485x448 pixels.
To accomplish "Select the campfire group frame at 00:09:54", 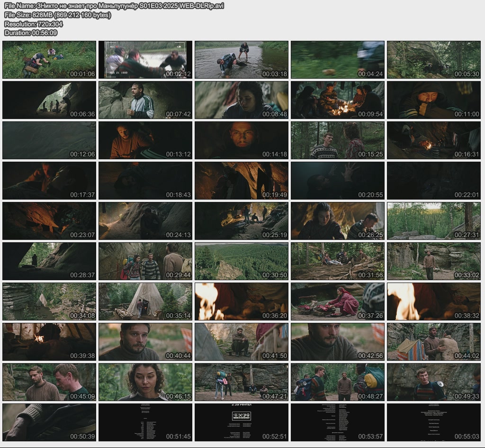I will click(x=338, y=100).
